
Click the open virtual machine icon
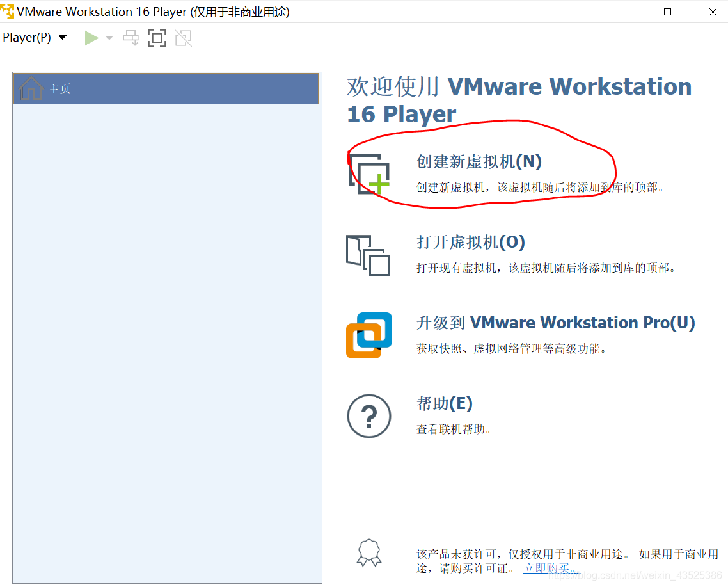(x=368, y=255)
